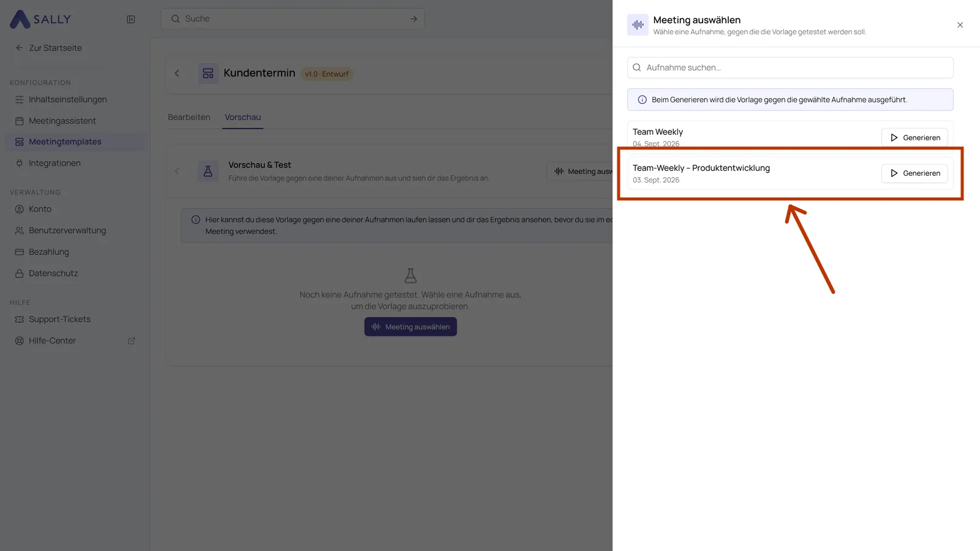Click the back chevron left of Vorschau & Test
This screenshot has width=980, height=551.
pos(177,171)
